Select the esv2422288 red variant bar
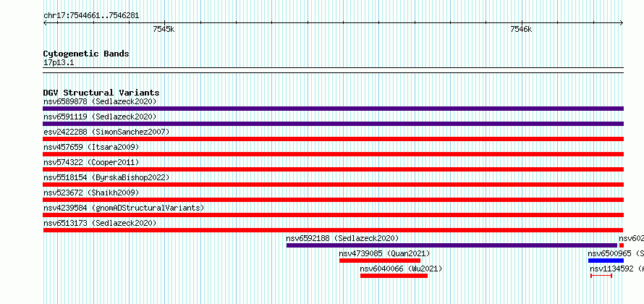Image resolution: width=644 pixels, height=304 pixels. [333, 139]
